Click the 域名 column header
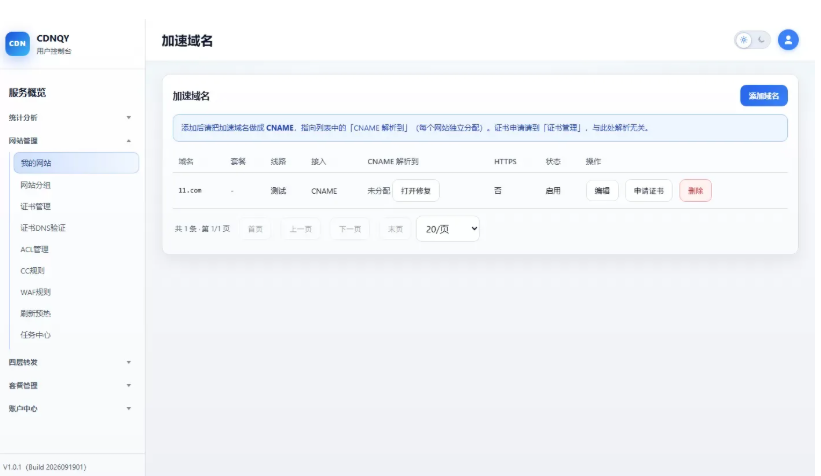 coord(186,161)
